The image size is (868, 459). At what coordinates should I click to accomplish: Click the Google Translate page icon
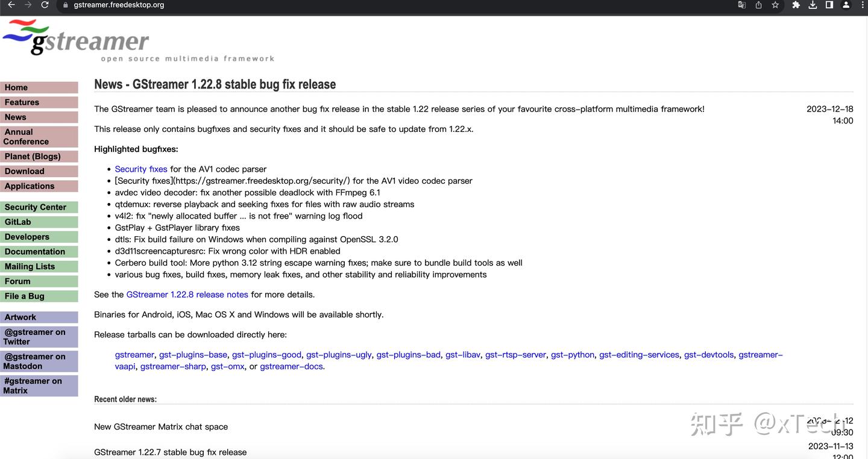[x=741, y=5]
